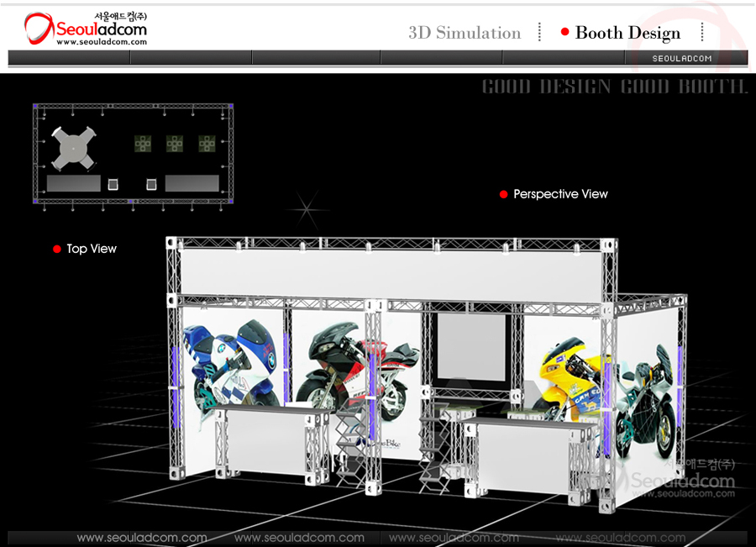Open the first www.seouladcom.com footer link
Image resolution: width=756 pixels, height=547 pixels.
(x=142, y=538)
